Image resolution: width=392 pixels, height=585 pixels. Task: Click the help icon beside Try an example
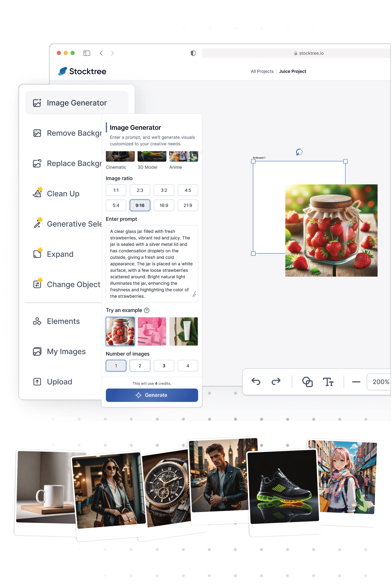point(147,310)
